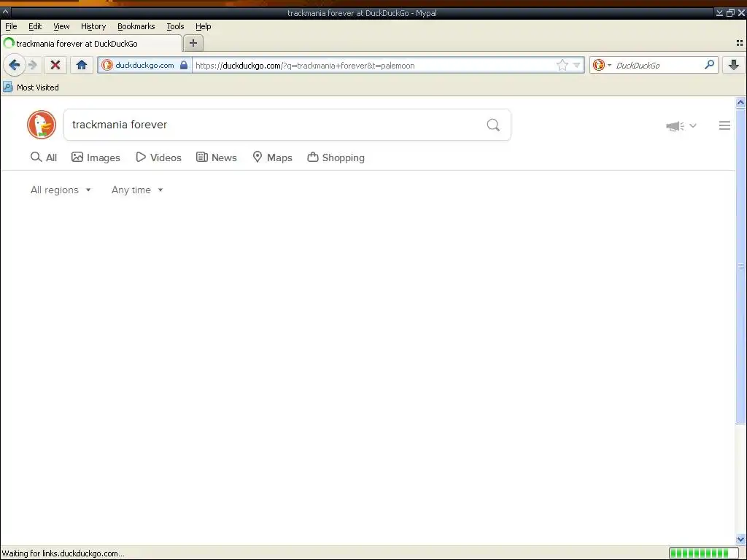Viewport: 747px width, 560px height.
Task: Click the vertical scrollbar up arrow
Action: pyautogui.click(x=740, y=102)
